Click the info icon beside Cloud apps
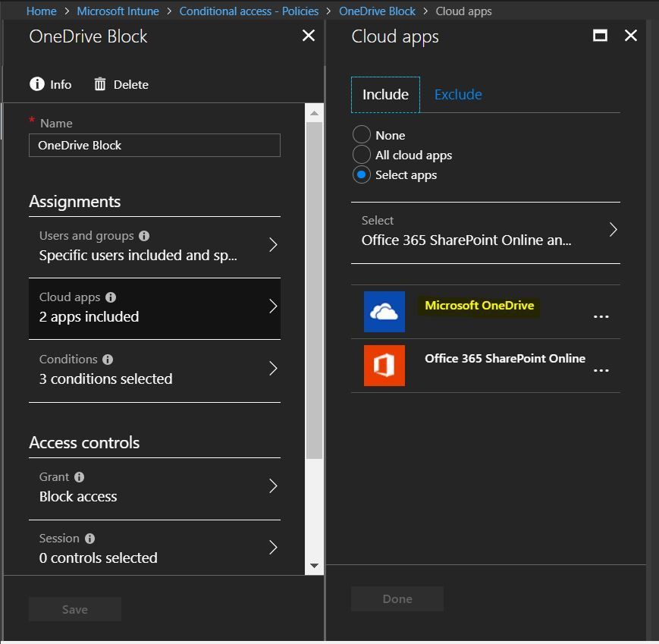 111,297
